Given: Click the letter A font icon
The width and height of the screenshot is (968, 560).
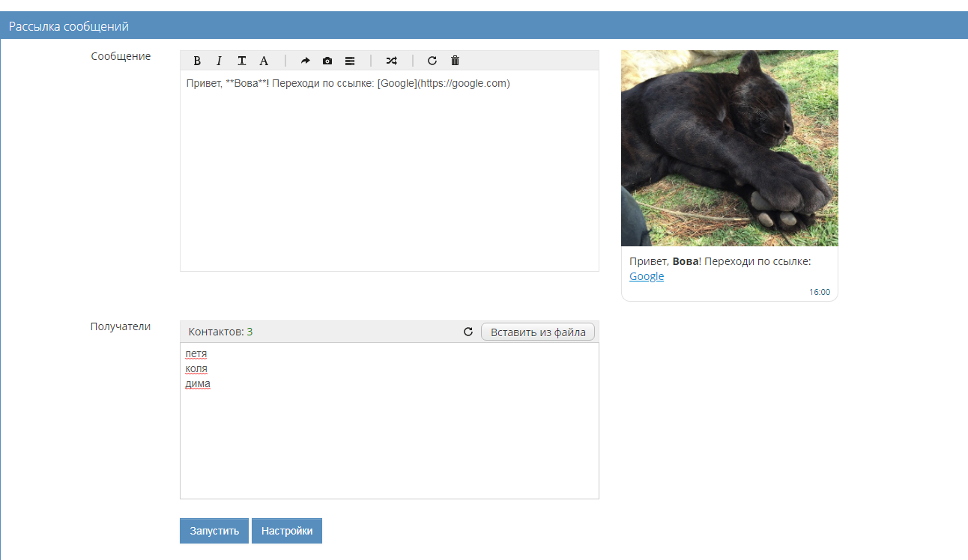Looking at the screenshot, I should point(264,61).
